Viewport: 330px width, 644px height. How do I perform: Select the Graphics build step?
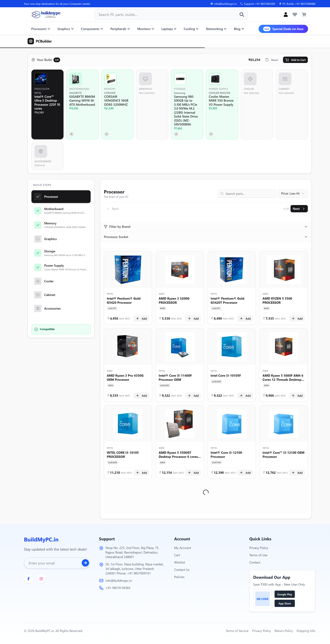click(x=51, y=239)
